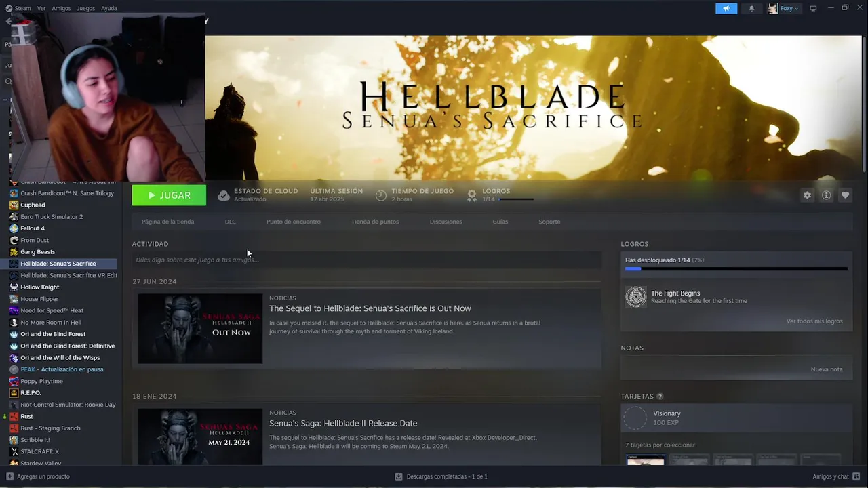Open the Discusiones tab
868x488 pixels.
point(446,222)
